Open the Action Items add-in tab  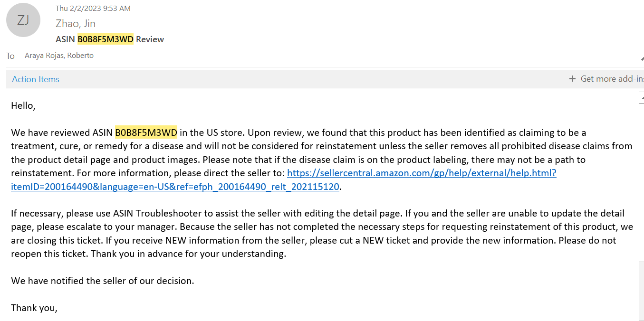point(36,79)
